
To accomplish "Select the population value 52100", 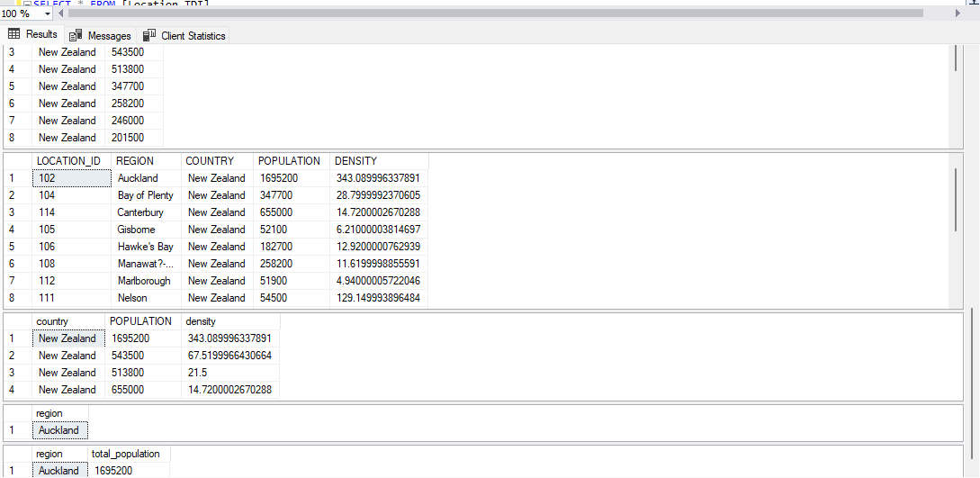I will tap(292, 230).
